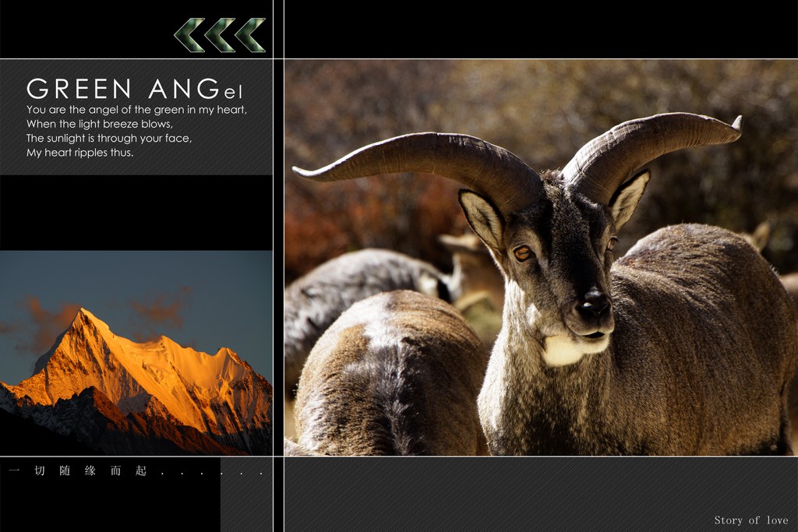798x532 pixels.
Task: Click the 'My heart ripples thus.' line
Action: coord(79,153)
